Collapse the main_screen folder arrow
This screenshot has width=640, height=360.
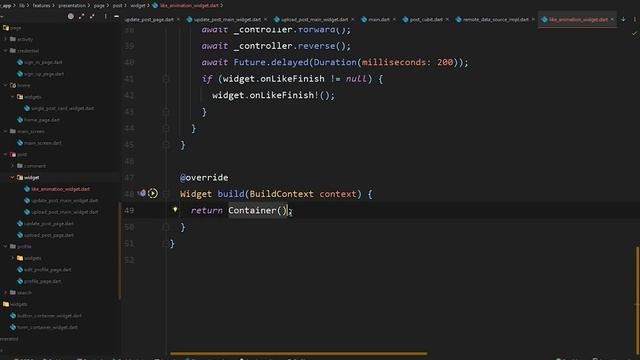point(6,131)
